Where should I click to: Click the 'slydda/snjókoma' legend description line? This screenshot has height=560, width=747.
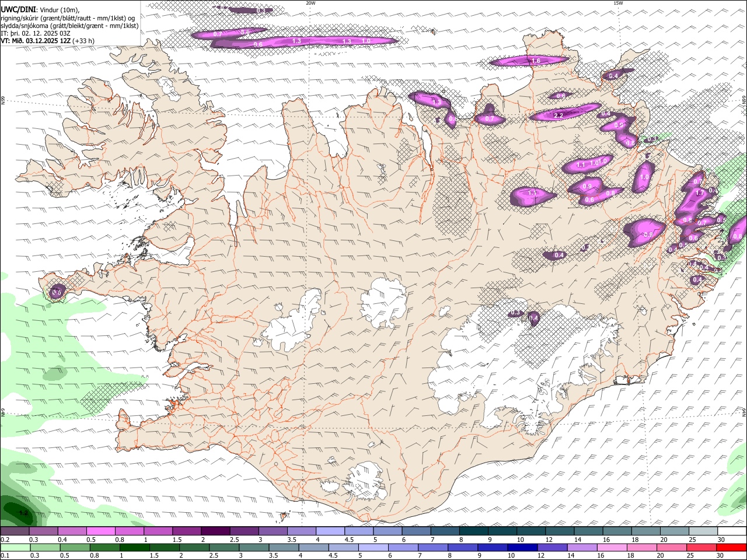tap(69, 25)
